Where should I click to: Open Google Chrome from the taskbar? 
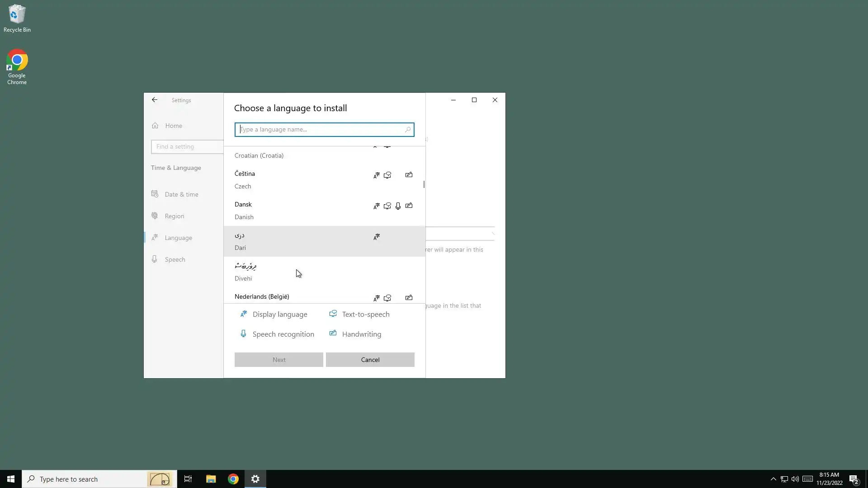click(233, 479)
